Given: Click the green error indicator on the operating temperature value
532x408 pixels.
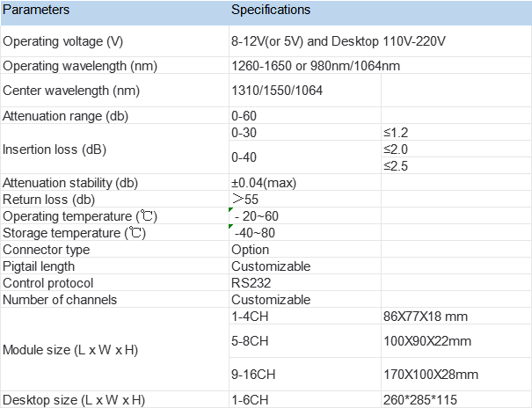Looking at the screenshot, I should click(230, 212).
